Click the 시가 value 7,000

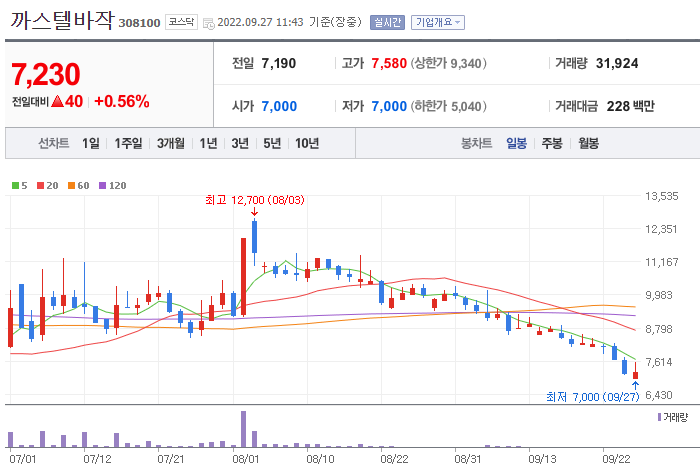(x=279, y=107)
